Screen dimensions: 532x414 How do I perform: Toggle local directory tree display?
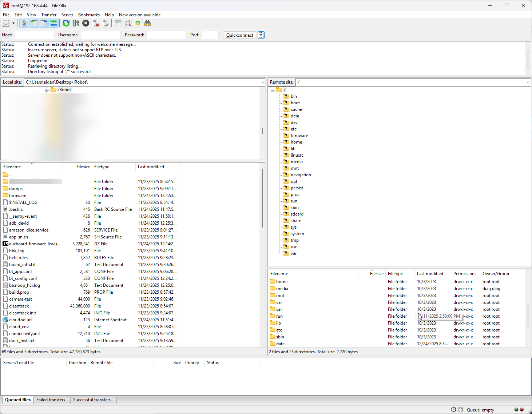[x=34, y=23]
